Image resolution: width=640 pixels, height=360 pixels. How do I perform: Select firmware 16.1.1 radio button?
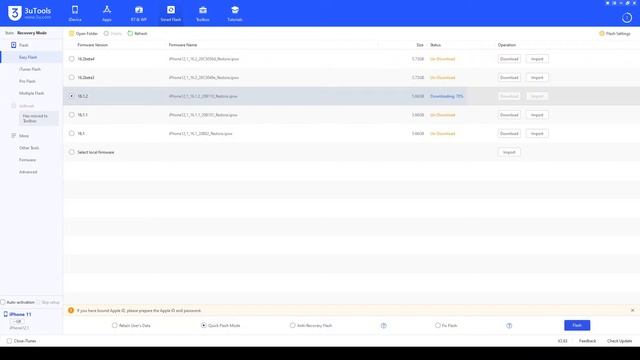point(71,115)
